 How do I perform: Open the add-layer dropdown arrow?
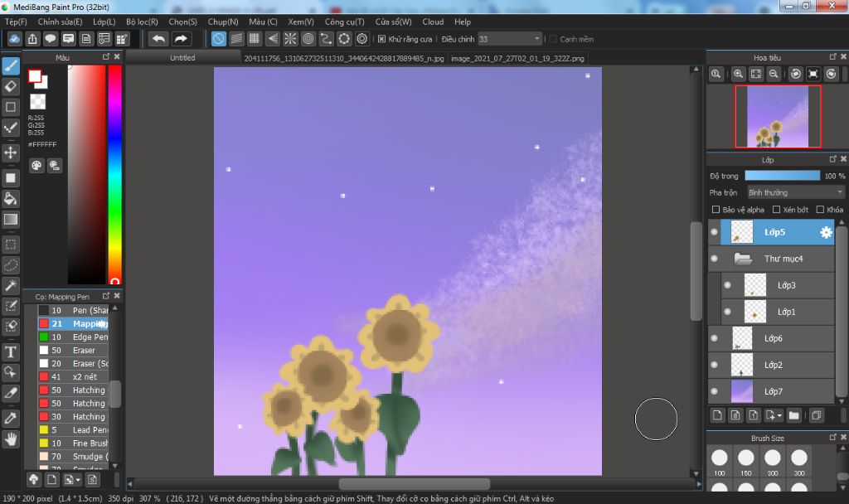tap(779, 416)
